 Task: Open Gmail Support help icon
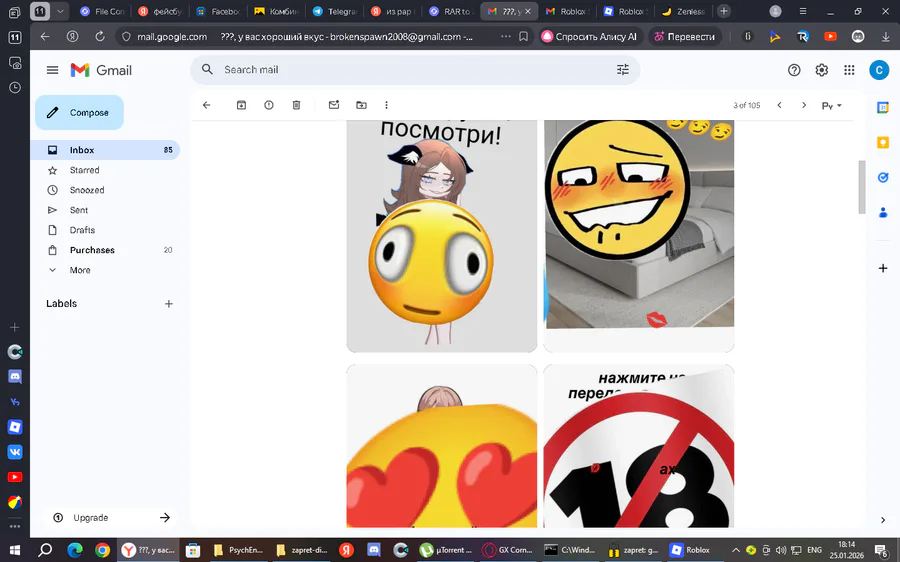click(794, 70)
